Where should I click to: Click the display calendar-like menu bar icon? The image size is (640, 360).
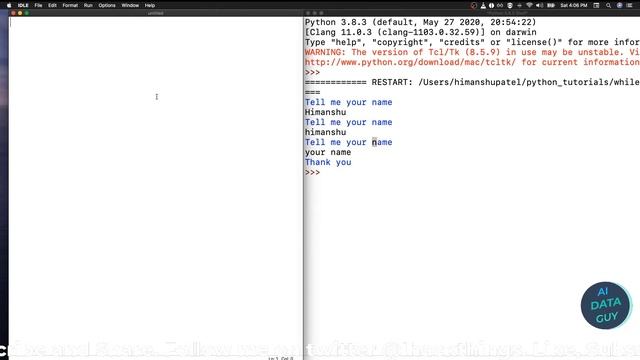[596, 5]
